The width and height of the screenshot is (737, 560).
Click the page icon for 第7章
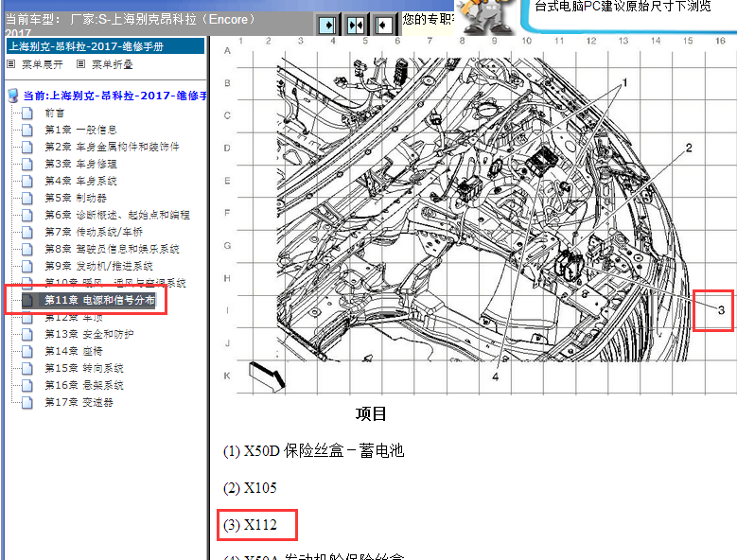27,232
